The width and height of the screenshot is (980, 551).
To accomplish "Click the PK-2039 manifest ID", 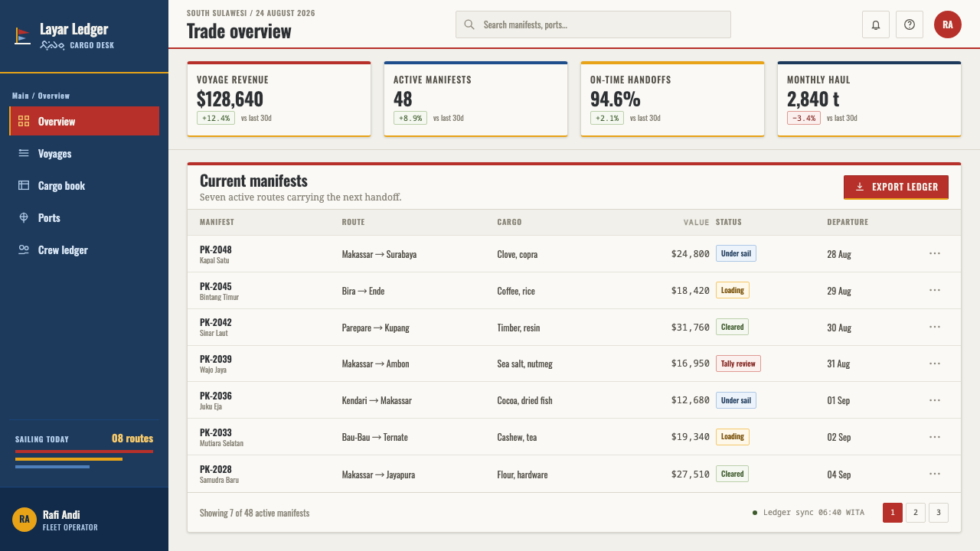I will pos(216,359).
